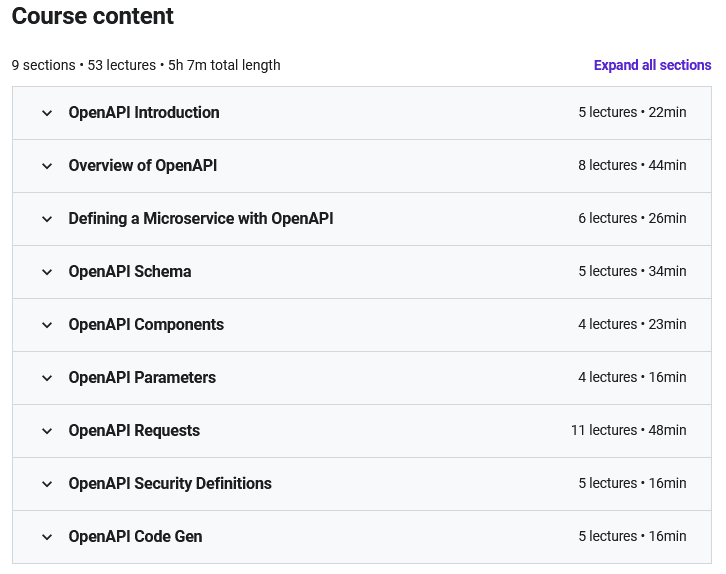Click the chevron beside OpenAPI Introduction
Screen dimensions: 726x574
(47, 113)
